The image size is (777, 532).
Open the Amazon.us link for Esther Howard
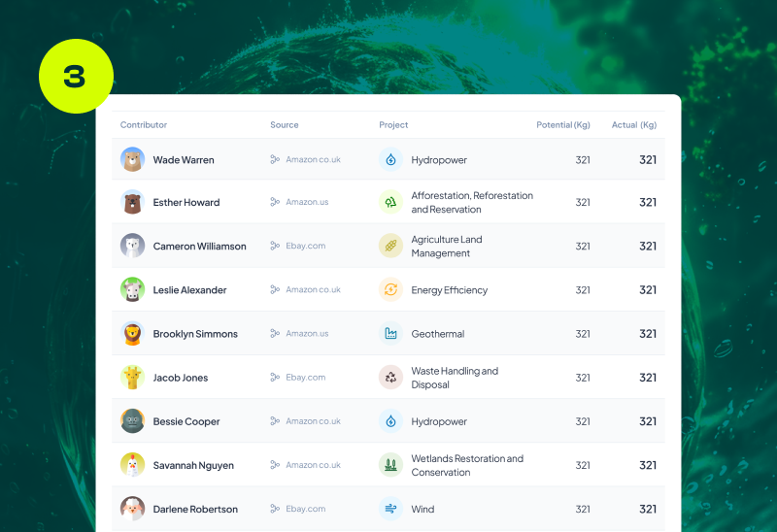click(x=307, y=202)
